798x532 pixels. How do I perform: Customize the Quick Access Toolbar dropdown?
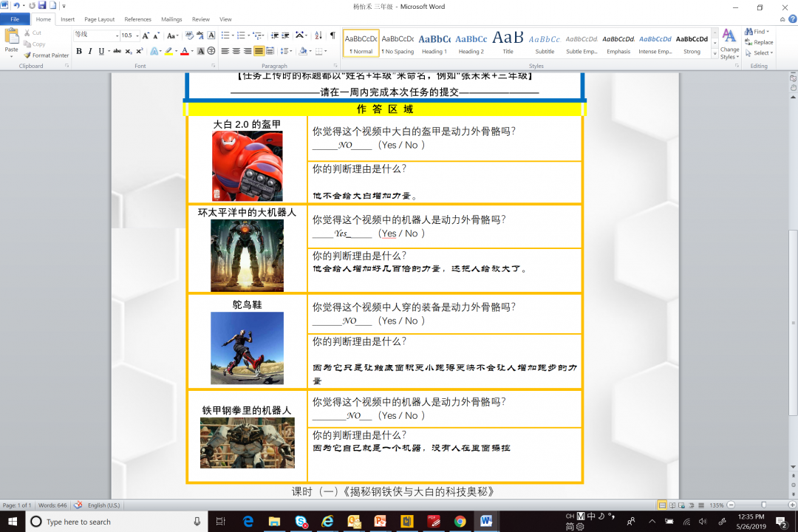tap(64, 6)
